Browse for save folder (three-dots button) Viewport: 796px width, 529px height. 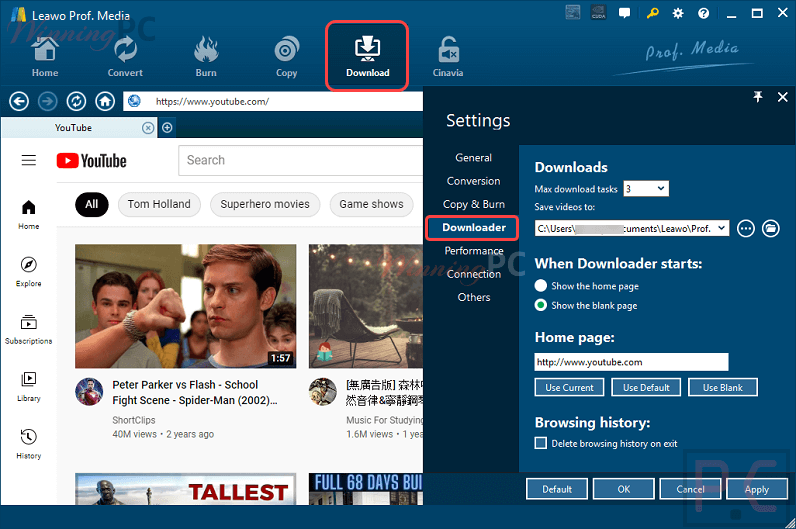tap(745, 228)
